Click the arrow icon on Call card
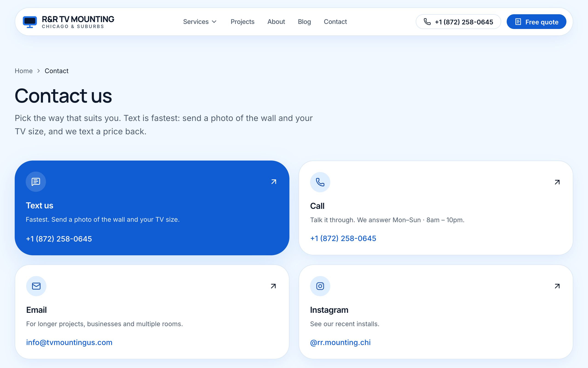 coord(557,182)
